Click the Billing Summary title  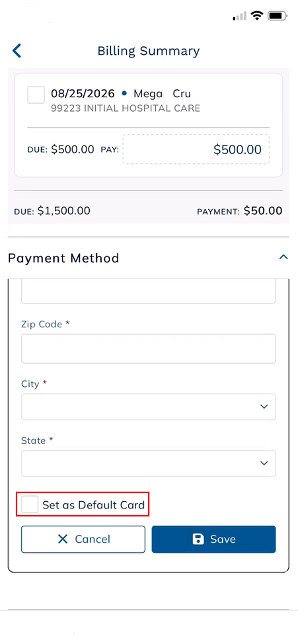pyautogui.click(x=149, y=51)
